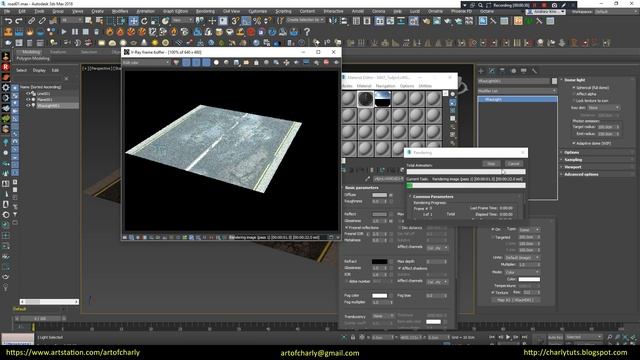The height and width of the screenshot is (360, 640).
Task: Click the question mark help icon
Action: point(307,31)
